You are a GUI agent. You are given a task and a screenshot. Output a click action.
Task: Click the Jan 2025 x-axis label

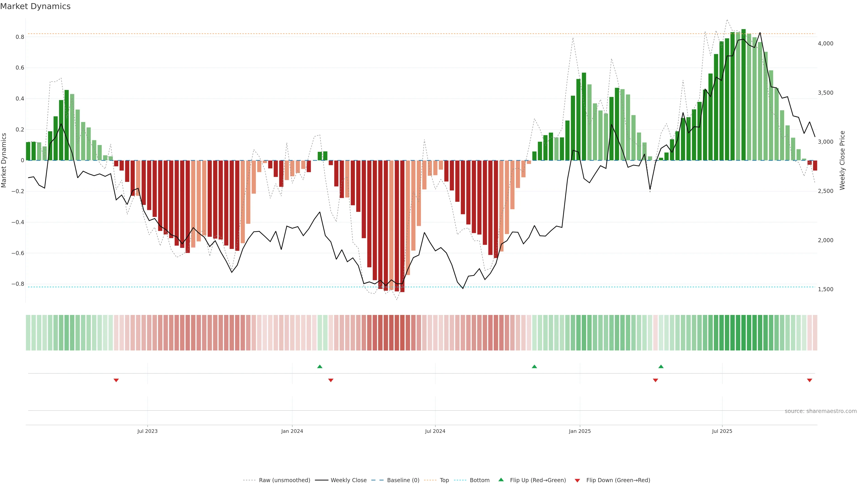click(x=580, y=431)
